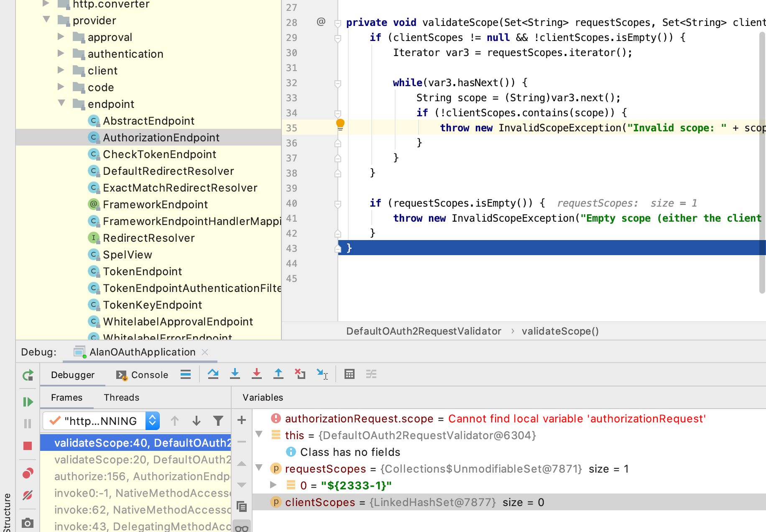This screenshot has width=766, height=532.
Task: Select the Frames tab
Action: tap(67, 397)
